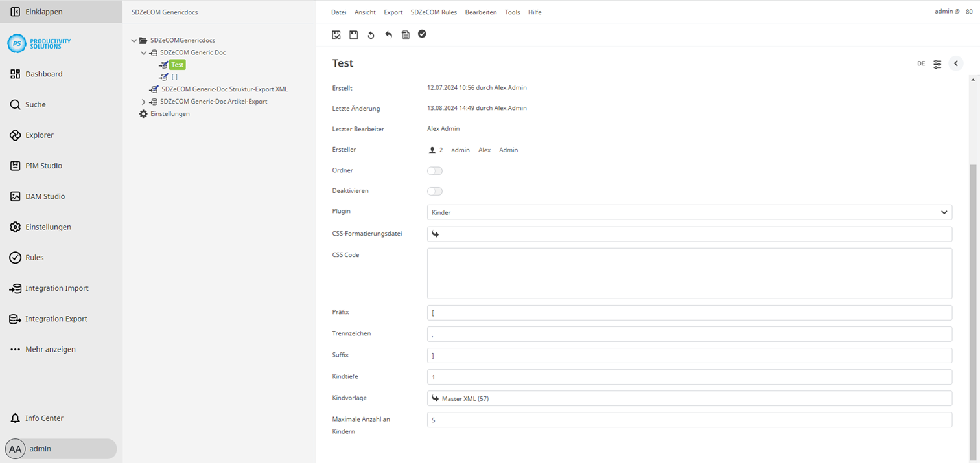Click the Kindvorlage Master XML reference field
The height and width of the screenshot is (463, 980).
click(x=690, y=398)
